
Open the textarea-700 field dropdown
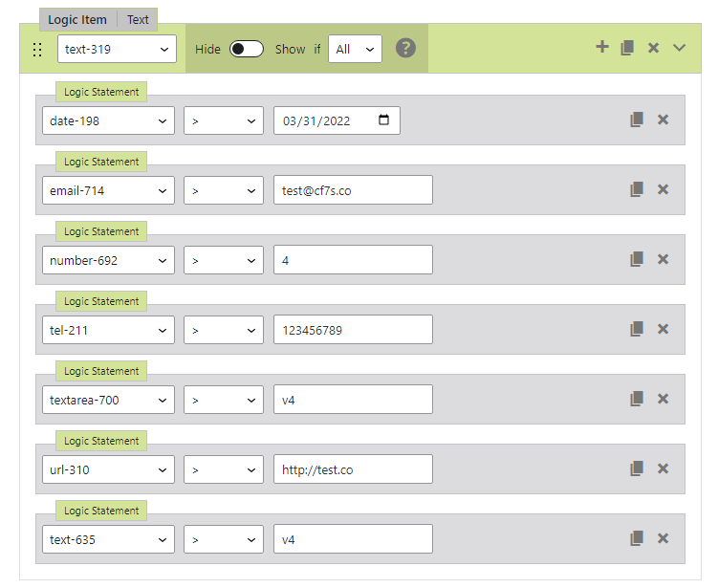tap(108, 400)
